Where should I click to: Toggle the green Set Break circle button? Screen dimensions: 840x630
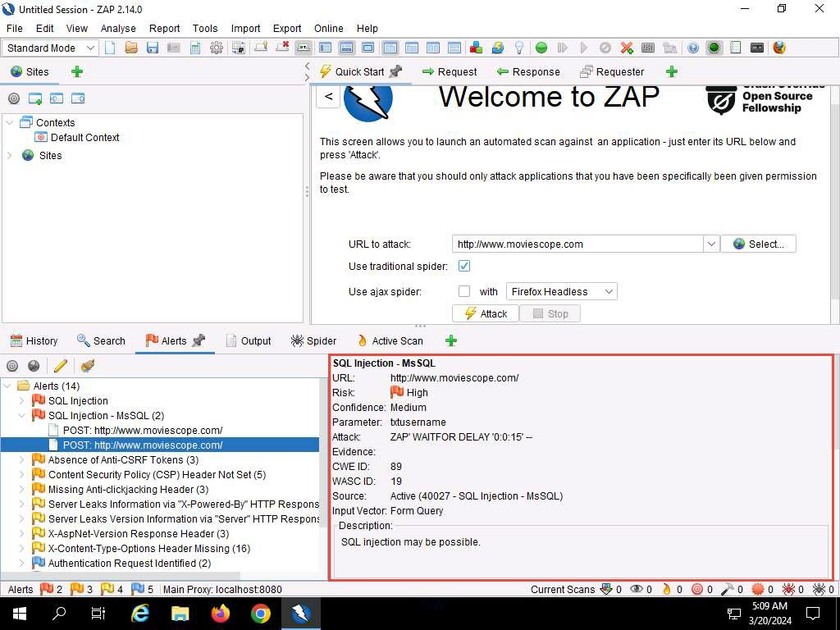pos(541,48)
